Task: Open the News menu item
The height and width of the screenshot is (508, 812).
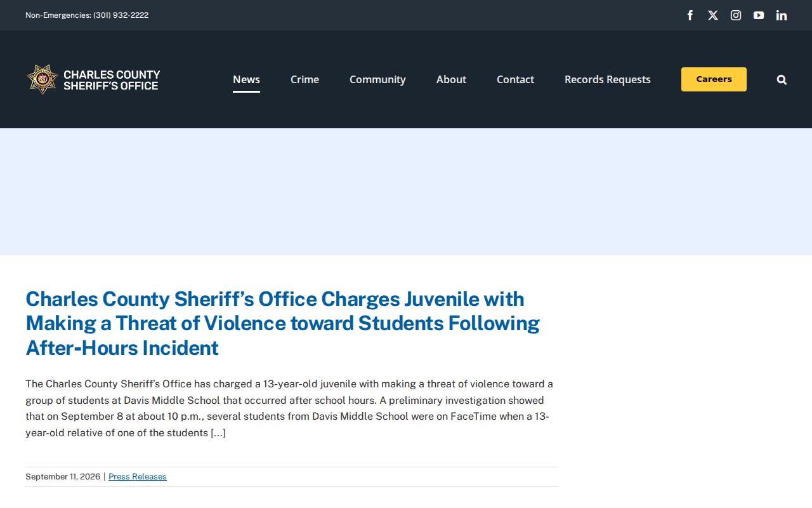Action: (x=246, y=79)
